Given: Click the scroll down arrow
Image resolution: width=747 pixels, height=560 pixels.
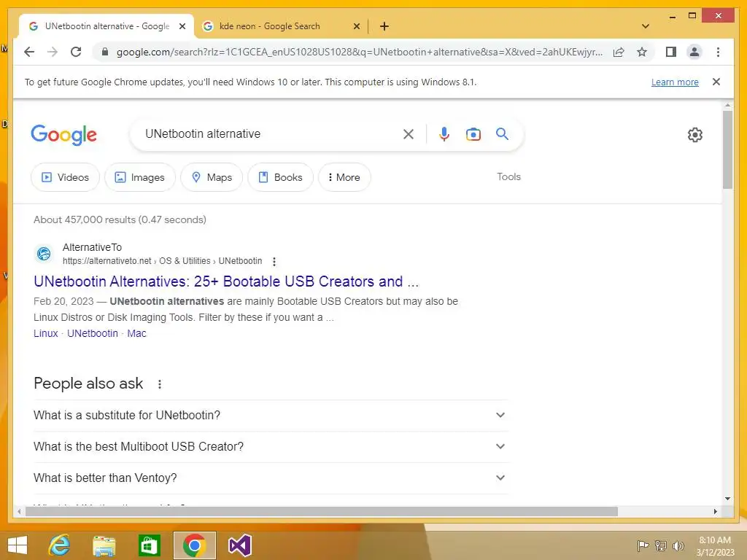Looking at the screenshot, I should [727, 499].
